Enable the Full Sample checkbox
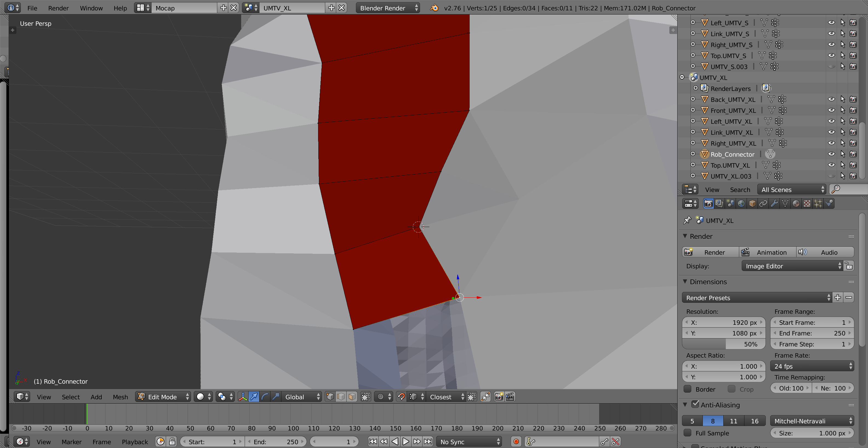868x448 pixels. coord(687,433)
